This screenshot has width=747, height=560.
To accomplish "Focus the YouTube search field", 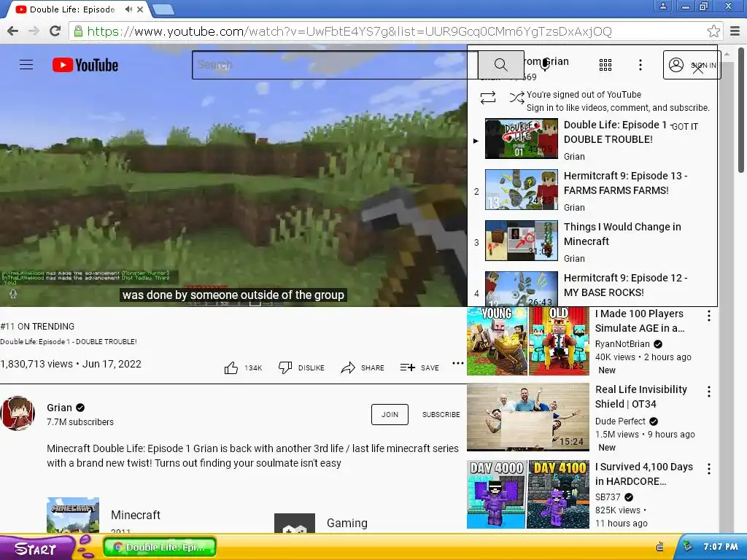I will coord(335,65).
